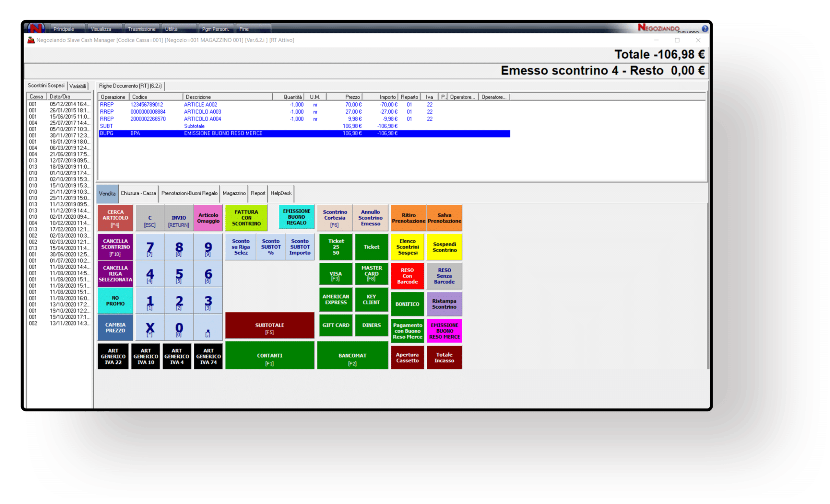
Task: Click the Articolo Omaggio button
Action: pos(208,218)
